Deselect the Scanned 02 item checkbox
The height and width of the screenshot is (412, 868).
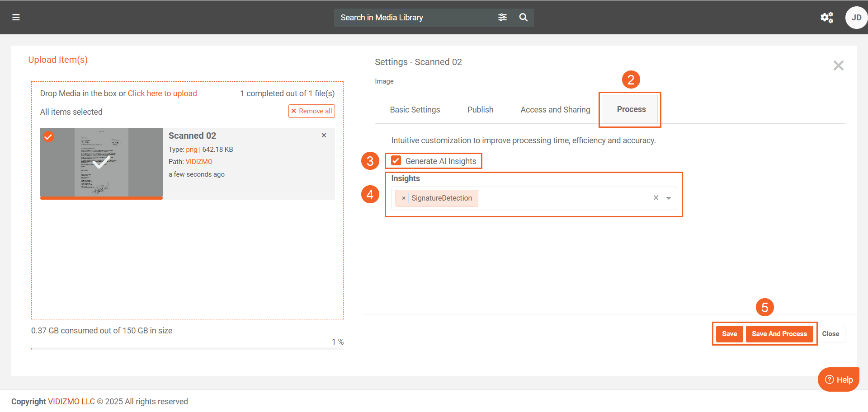(x=48, y=136)
